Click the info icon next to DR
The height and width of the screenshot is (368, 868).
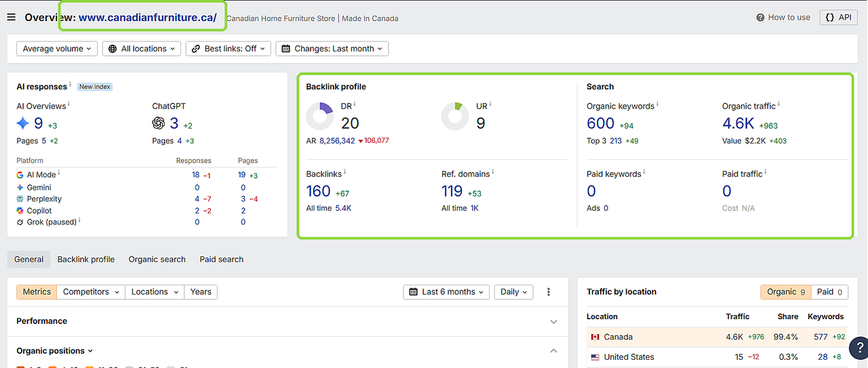click(x=355, y=104)
